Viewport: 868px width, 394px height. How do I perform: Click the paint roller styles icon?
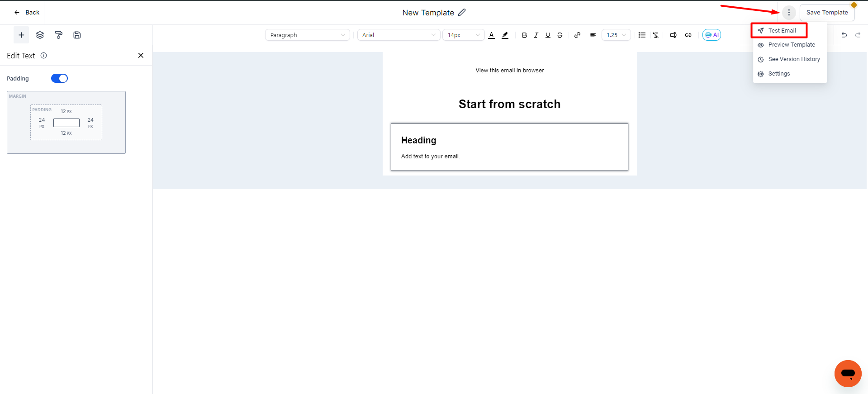tap(58, 35)
